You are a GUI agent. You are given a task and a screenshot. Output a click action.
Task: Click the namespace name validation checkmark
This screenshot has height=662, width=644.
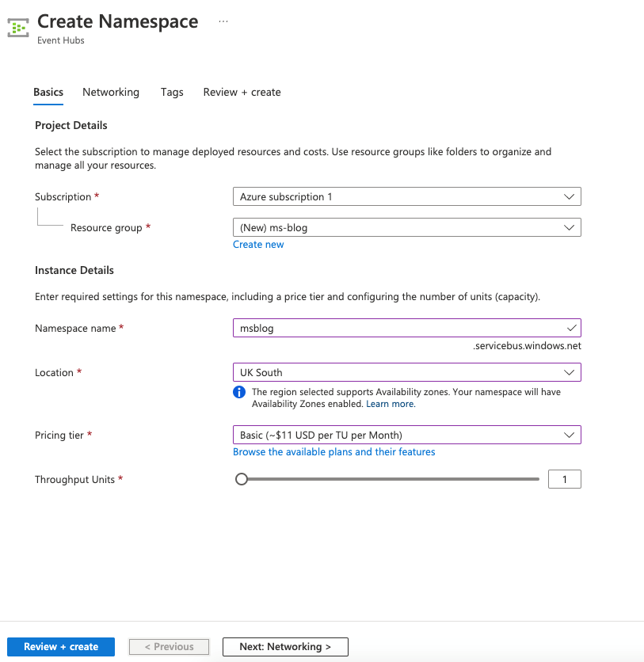point(571,328)
